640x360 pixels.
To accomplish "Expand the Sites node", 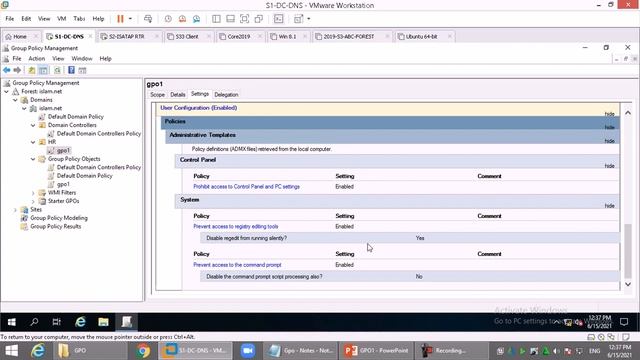I will pyautogui.click(x=15, y=210).
